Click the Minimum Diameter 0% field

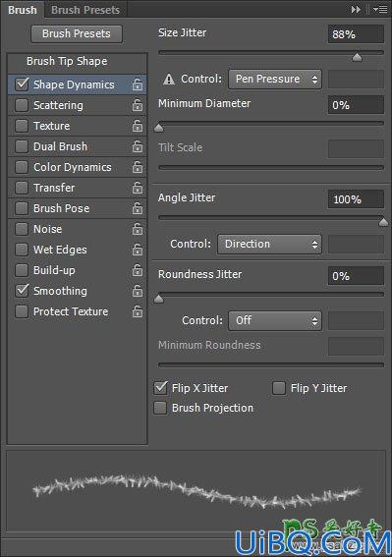pos(356,105)
